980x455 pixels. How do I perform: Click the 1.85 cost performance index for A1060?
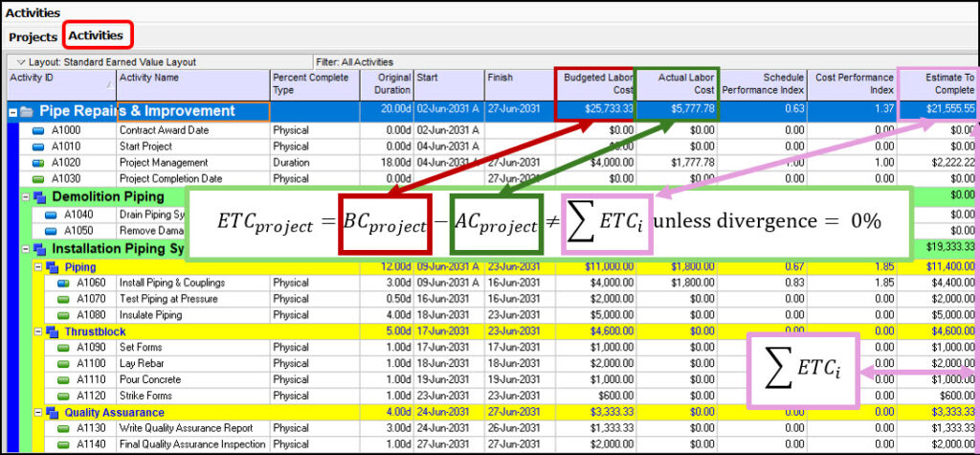click(x=885, y=283)
